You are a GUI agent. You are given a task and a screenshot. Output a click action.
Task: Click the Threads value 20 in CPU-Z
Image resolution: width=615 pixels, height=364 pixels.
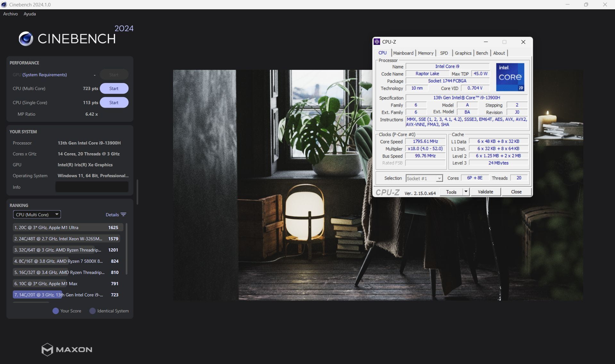pos(519,178)
